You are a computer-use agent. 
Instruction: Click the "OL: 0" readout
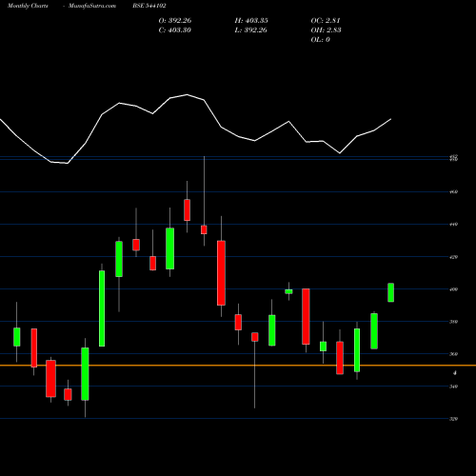(321, 40)
